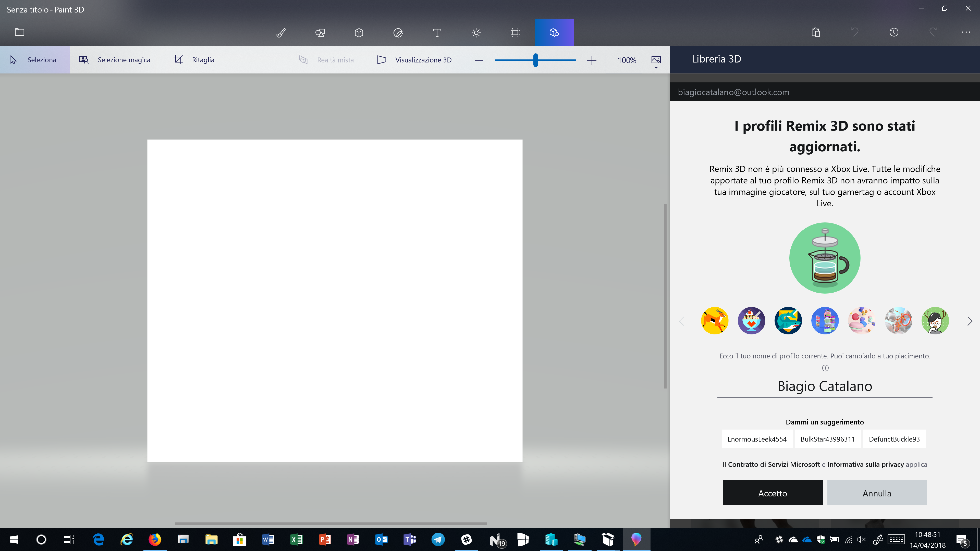Open the Menu folder icon
The width and height of the screenshot is (980, 551).
pos(19,32)
